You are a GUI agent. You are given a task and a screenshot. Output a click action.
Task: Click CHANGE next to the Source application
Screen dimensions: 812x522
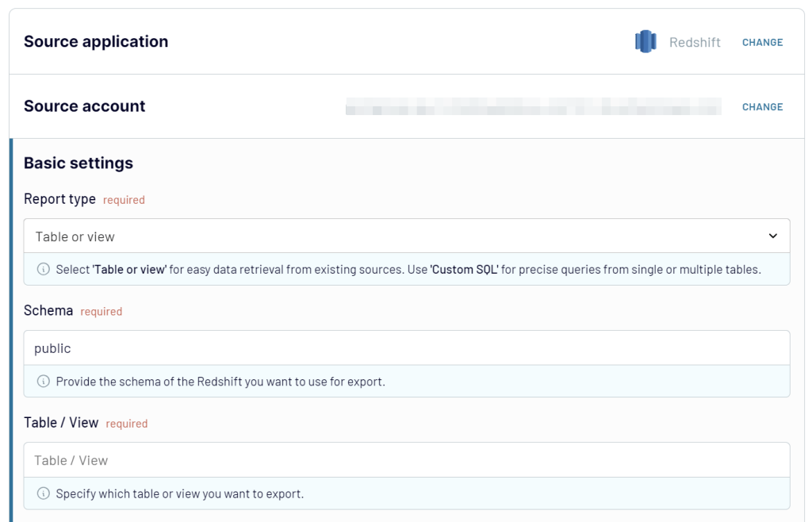pos(762,43)
